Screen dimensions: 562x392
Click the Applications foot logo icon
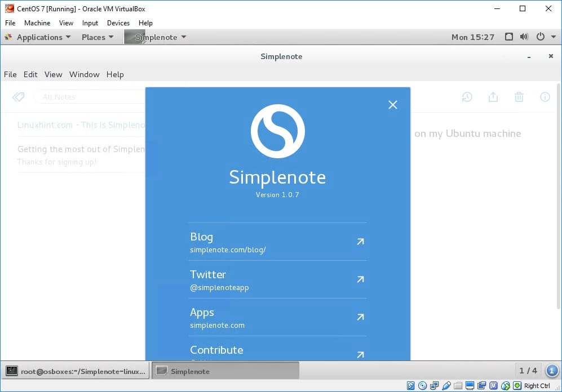[8, 37]
